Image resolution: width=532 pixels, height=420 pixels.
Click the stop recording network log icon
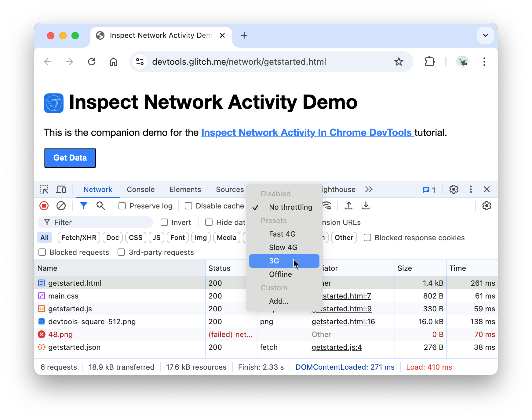[x=44, y=206]
